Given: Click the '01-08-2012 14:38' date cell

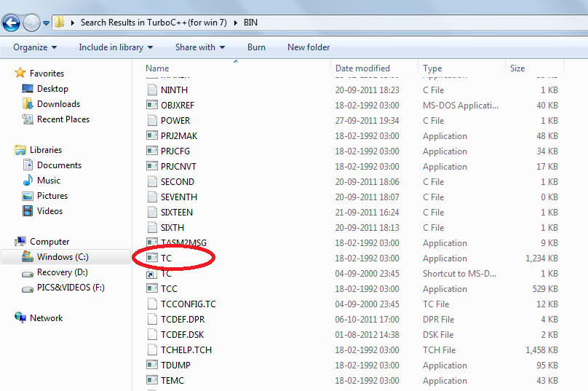Looking at the screenshot, I should [367, 335].
